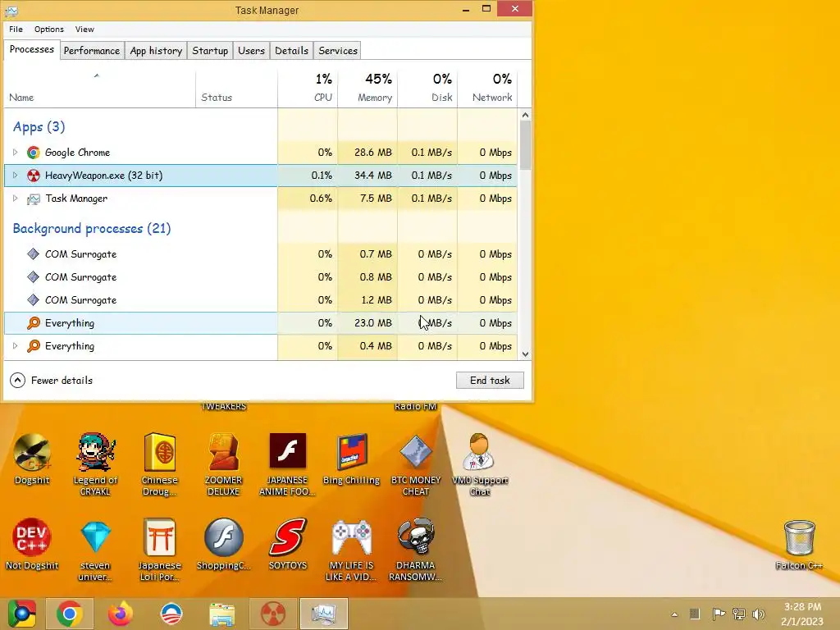The width and height of the screenshot is (840, 630).
Task: Collapse to Fewer details view
Action: coord(52,381)
